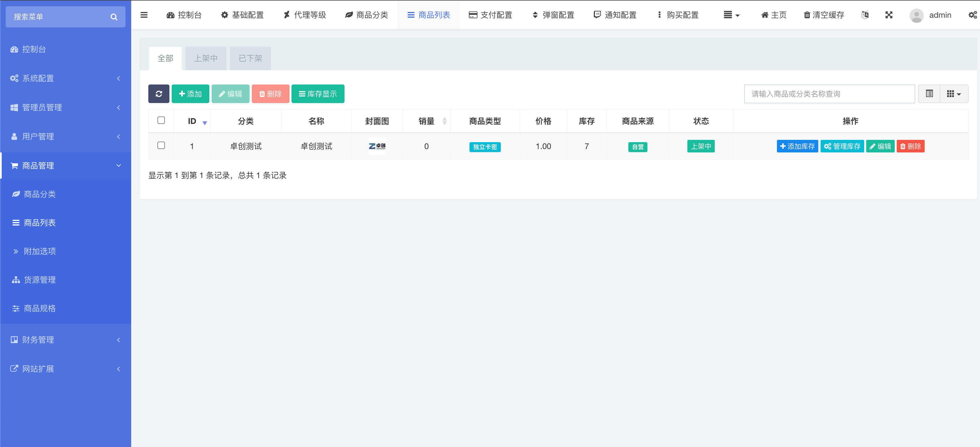Select the checkbox for product 卓创测试

(x=161, y=146)
